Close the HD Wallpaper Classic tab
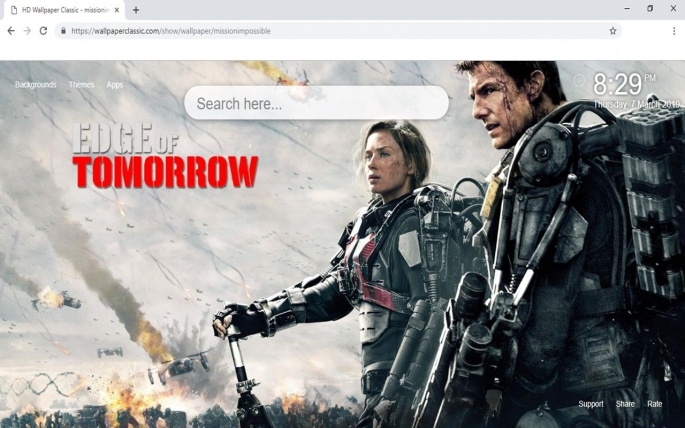Screen dimensions: 685x428 click(117, 10)
